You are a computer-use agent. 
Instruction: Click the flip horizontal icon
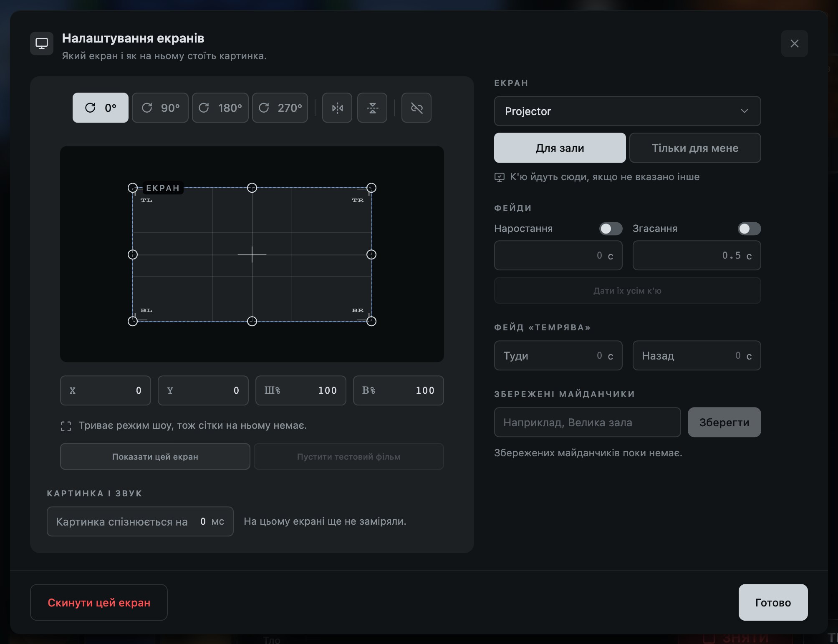(337, 108)
